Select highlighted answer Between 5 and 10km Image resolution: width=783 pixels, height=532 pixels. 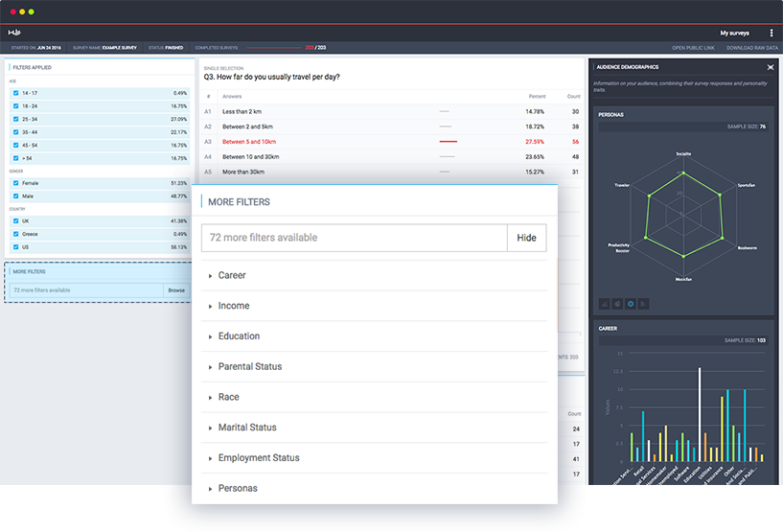tap(391, 141)
